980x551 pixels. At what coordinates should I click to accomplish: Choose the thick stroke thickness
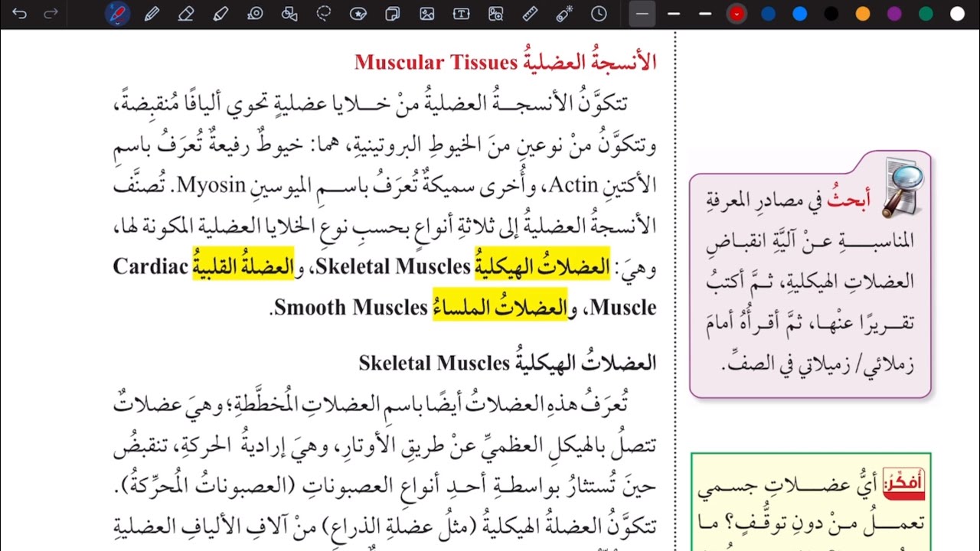[705, 14]
